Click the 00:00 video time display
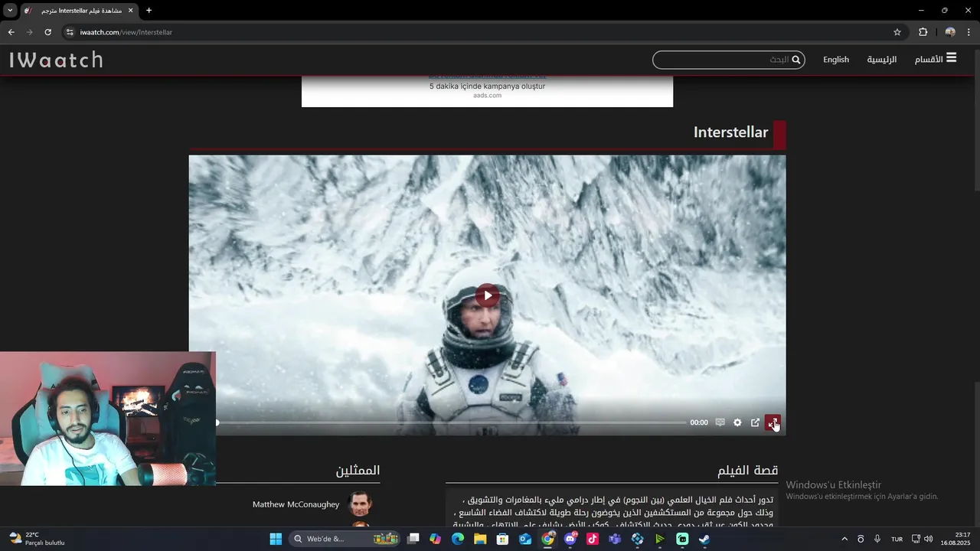The height and width of the screenshot is (551, 980). [699, 422]
